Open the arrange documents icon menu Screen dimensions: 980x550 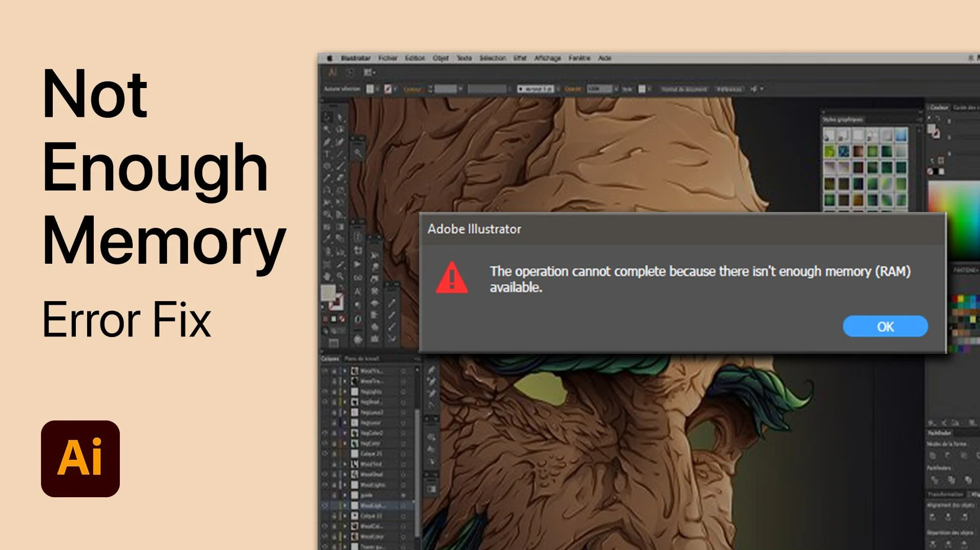pos(370,73)
